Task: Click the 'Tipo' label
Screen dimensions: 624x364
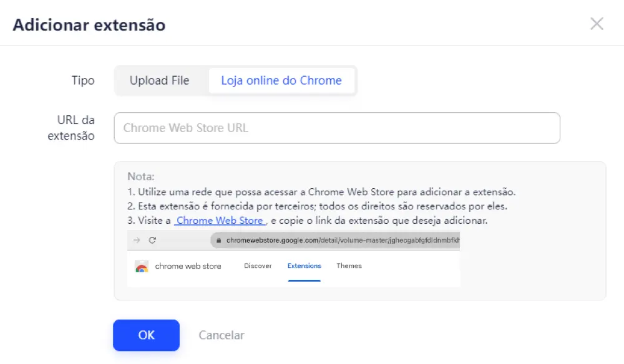Action: 83,80
